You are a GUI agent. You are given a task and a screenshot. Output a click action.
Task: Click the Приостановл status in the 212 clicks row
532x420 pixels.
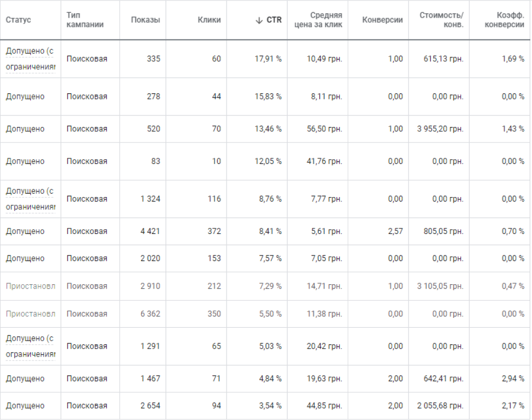coord(30,286)
